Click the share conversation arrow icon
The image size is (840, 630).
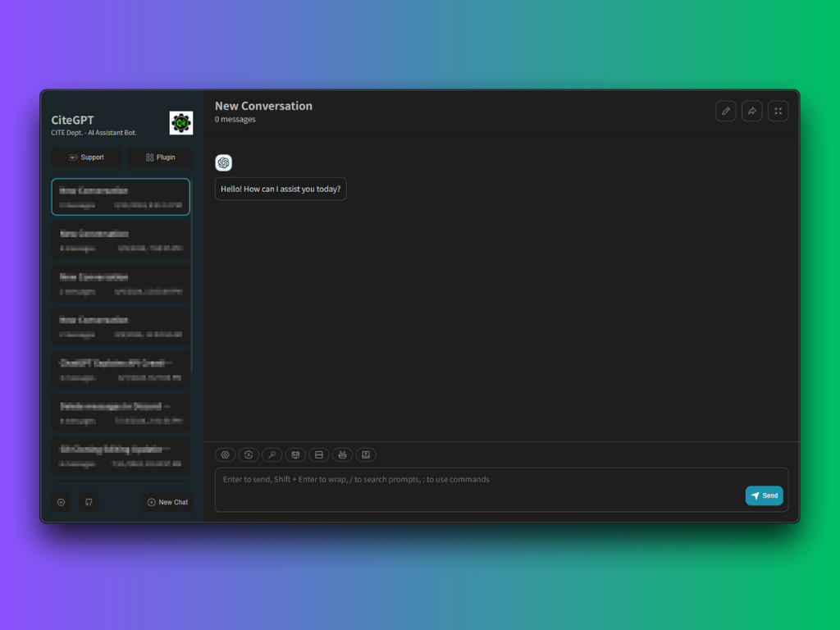tap(752, 111)
